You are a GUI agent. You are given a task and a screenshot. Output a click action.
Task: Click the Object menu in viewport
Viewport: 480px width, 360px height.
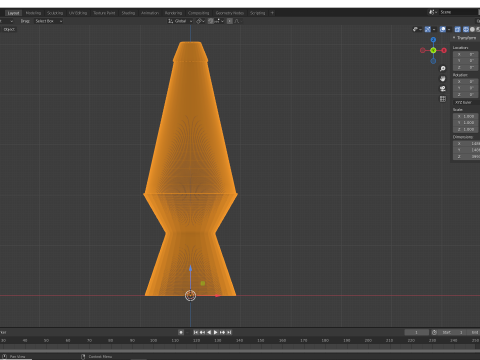(x=9, y=29)
